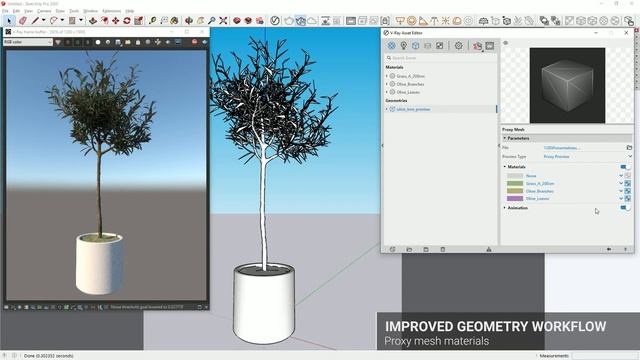Viewport: 640px width, 360px height.
Task: Select the Paint Bucket tool
Action: click(x=175, y=20)
